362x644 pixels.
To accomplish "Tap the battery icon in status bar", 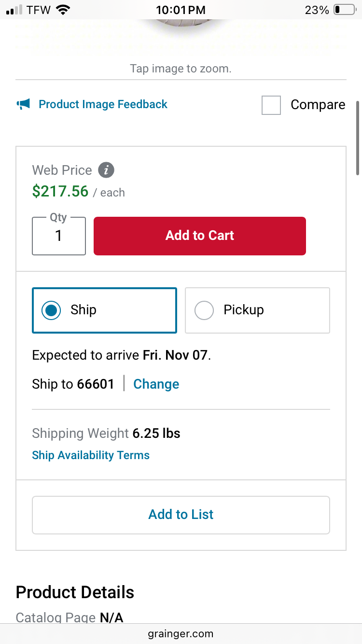I will tap(344, 10).
